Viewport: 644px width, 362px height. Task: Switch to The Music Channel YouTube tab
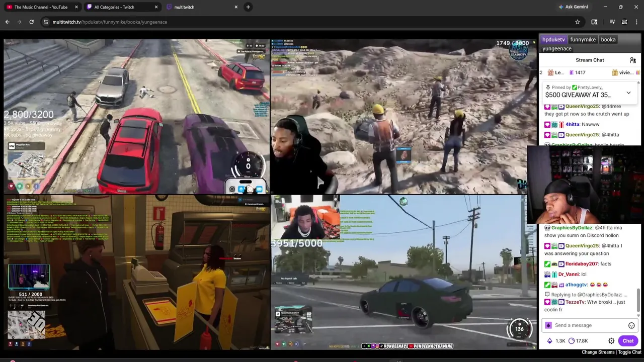point(40,7)
